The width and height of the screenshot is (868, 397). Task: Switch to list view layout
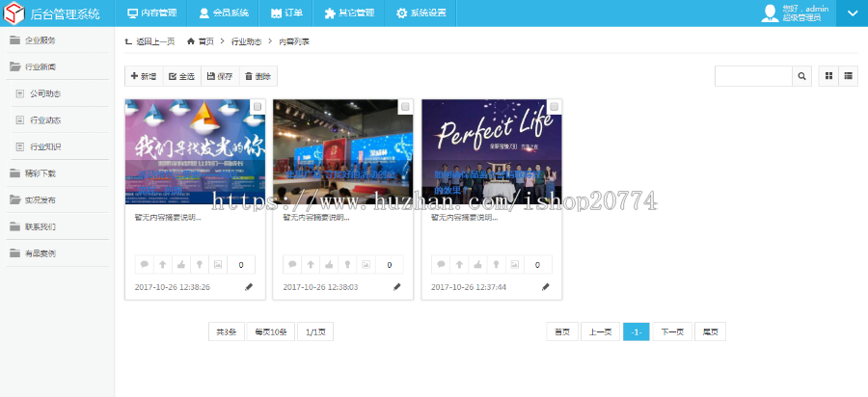tap(849, 76)
